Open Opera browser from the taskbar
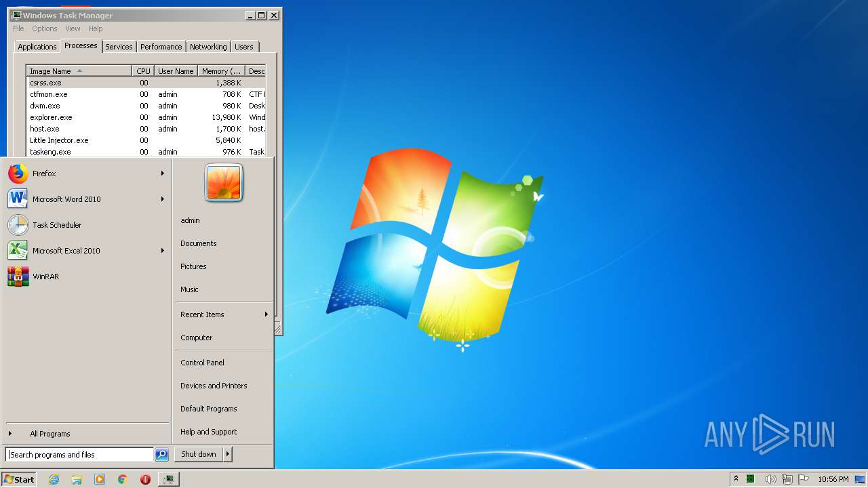 click(145, 479)
